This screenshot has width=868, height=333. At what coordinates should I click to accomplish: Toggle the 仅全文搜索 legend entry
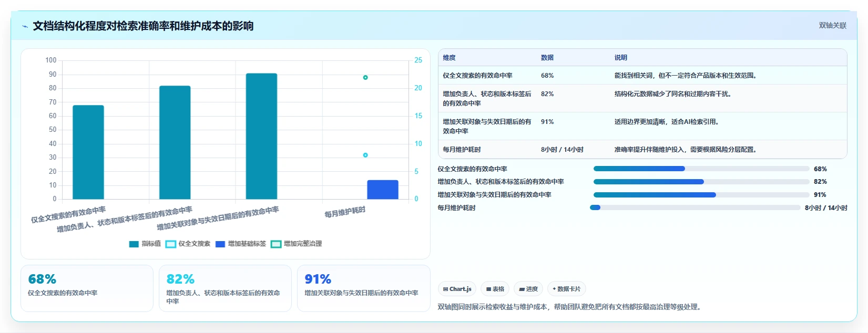[x=188, y=244]
